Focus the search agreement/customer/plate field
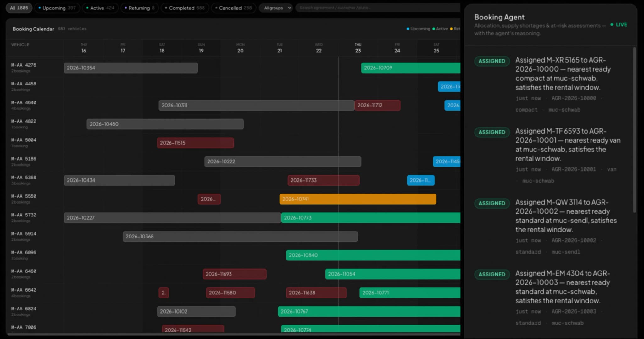644x339 pixels. 377,8
